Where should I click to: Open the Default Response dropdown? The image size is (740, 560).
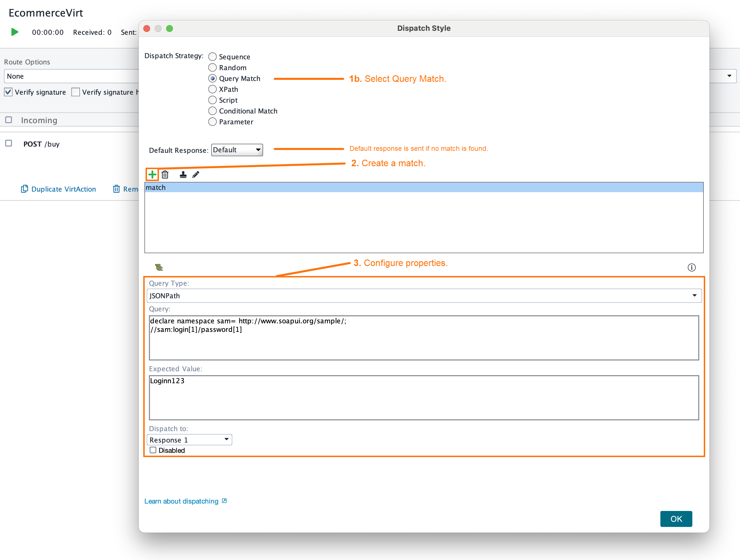(237, 150)
